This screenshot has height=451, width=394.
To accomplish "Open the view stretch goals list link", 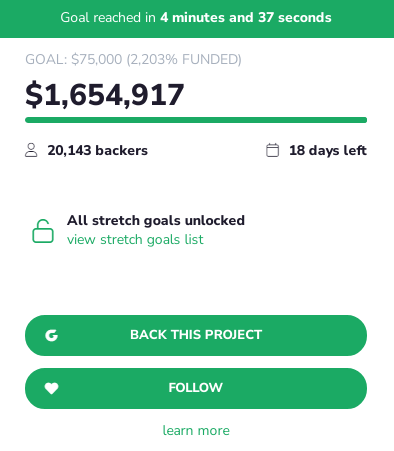I will 135,240.
